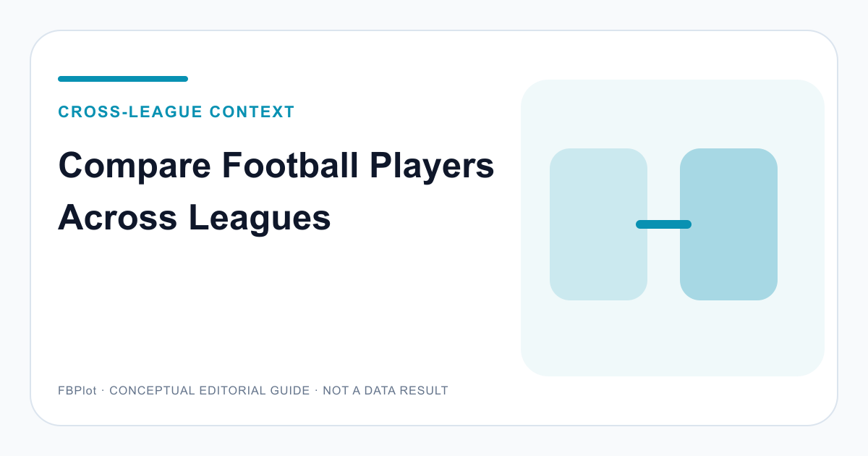Click the word Across in the headline
Image resolution: width=868 pixels, height=456 pixels.
(117, 219)
